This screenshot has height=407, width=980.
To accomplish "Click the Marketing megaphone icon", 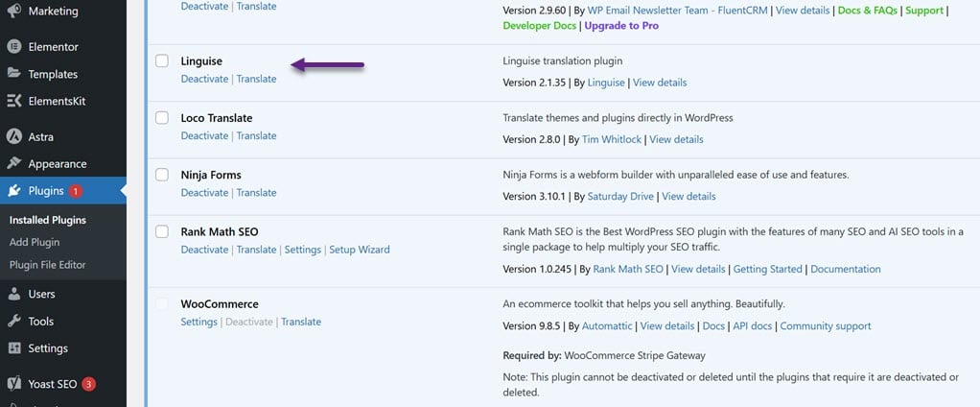I will click(x=13, y=11).
